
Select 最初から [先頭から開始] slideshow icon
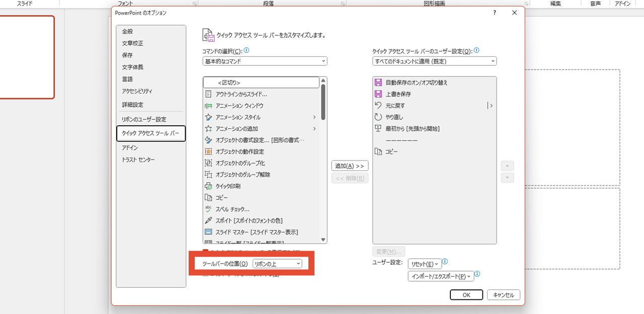(x=378, y=129)
